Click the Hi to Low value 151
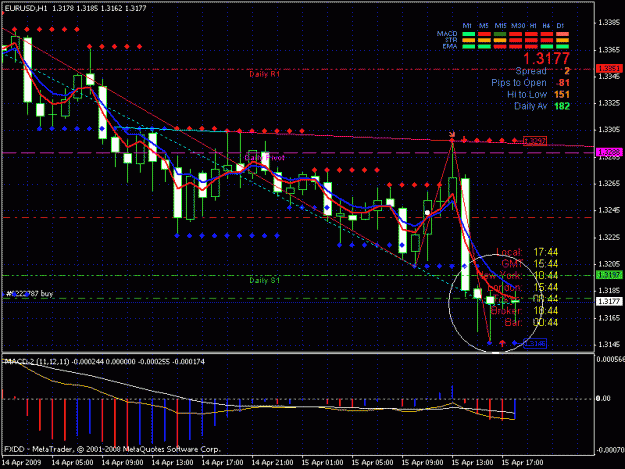 pos(562,95)
